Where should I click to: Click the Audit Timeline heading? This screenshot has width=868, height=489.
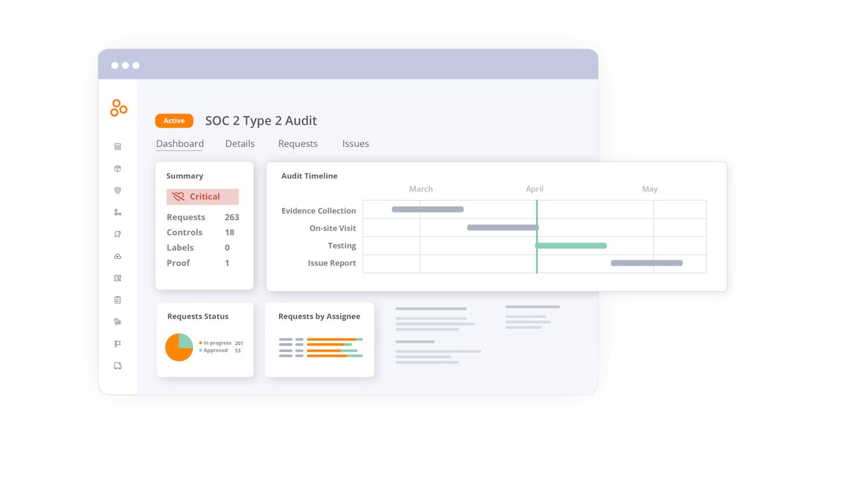click(x=309, y=176)
